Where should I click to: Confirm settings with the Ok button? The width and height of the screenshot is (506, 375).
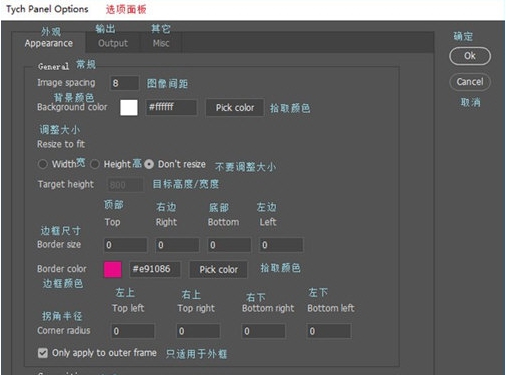[470, 56]
